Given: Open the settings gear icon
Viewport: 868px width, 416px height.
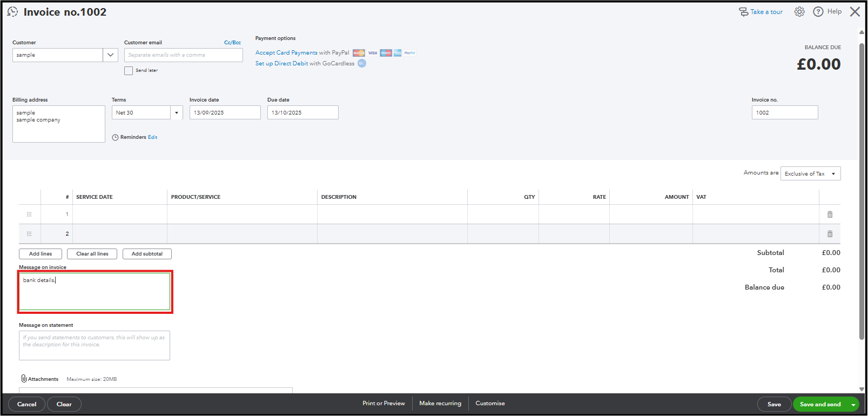Looking at the screenshot, I should pyautogui.click(x=799, y=11).
